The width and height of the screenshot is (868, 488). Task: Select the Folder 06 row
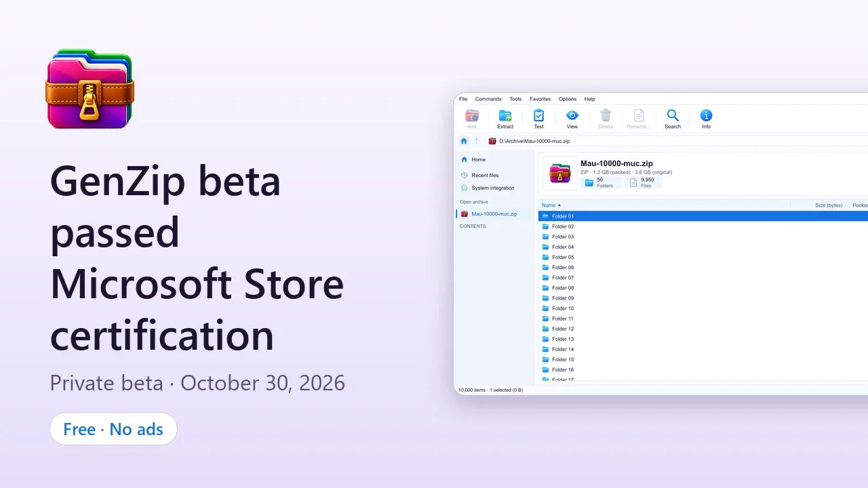(703, 268)
